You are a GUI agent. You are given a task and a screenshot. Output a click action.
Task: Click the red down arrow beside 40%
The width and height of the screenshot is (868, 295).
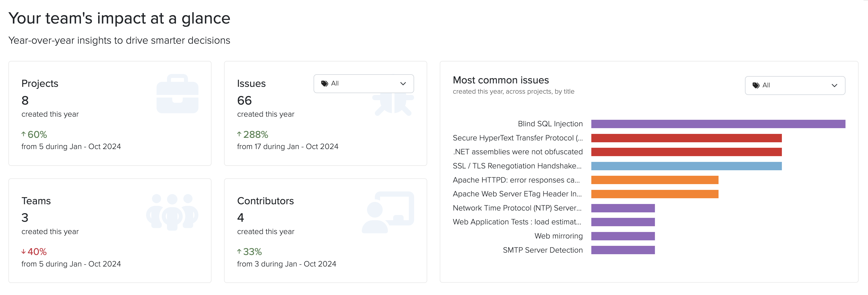[24, 252]
